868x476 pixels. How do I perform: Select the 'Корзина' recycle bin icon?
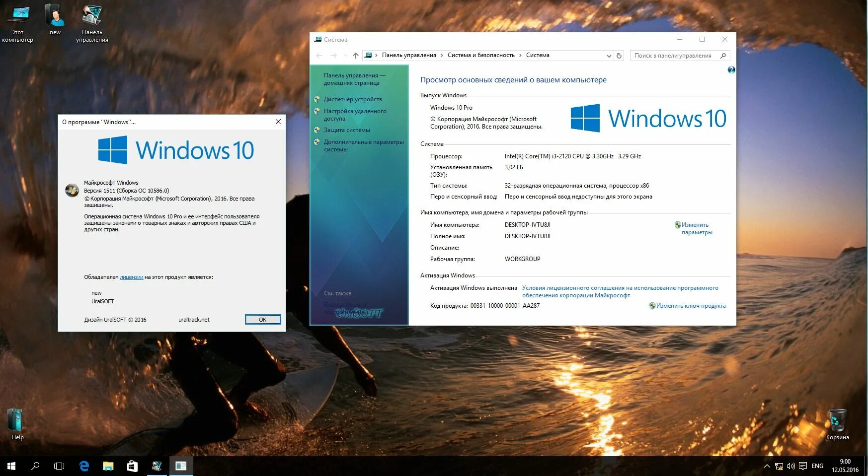click(837, 424)
